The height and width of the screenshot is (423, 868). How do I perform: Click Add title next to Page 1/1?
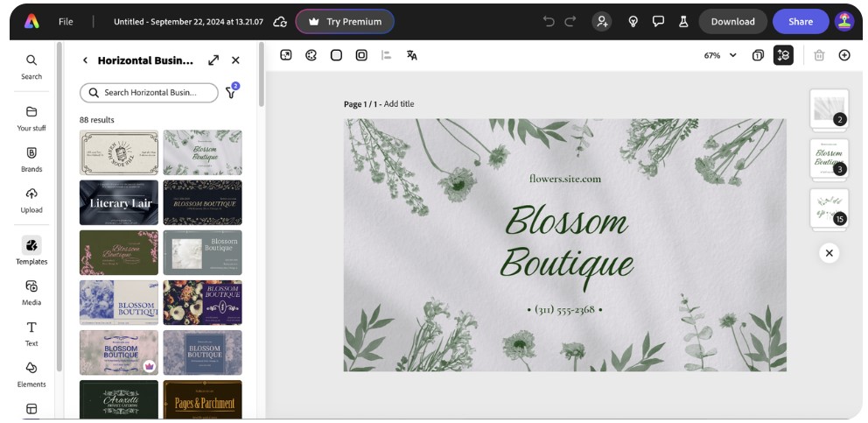click(399, 103)
